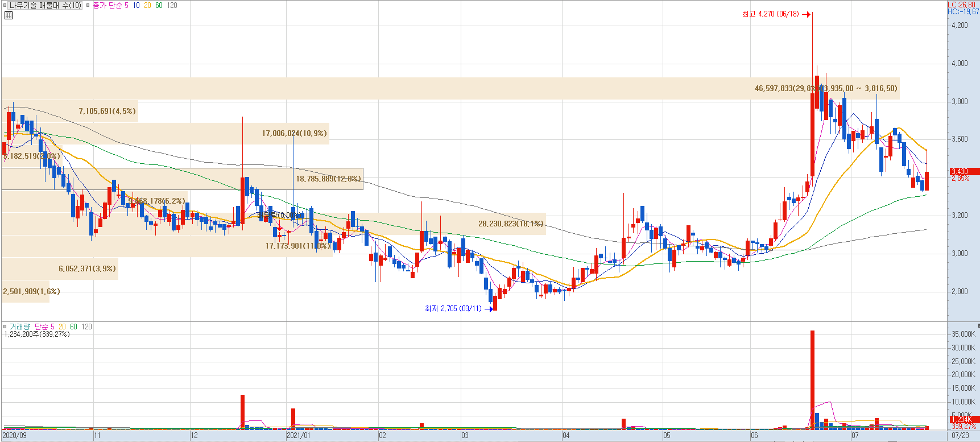Click the 최고 4,270 (06/18) high marker
This screenshot has width=980, height=442.
(776, 14)
